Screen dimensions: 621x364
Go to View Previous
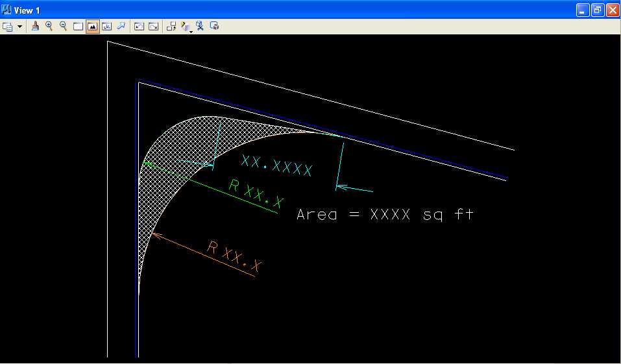pyautogui.click(x=138, y=27)
